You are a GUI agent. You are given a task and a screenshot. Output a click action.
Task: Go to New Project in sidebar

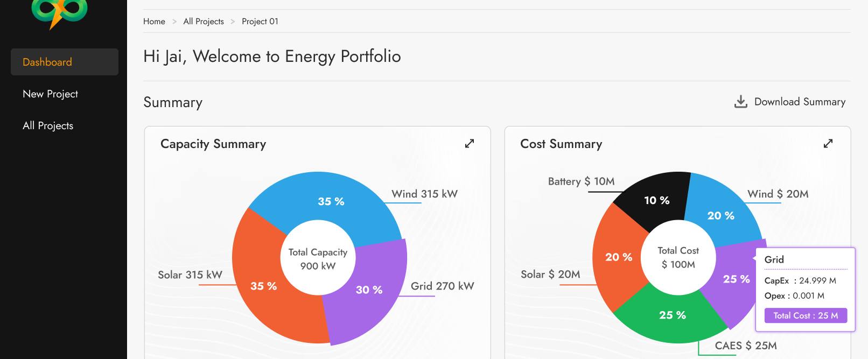tap(51, 94)
